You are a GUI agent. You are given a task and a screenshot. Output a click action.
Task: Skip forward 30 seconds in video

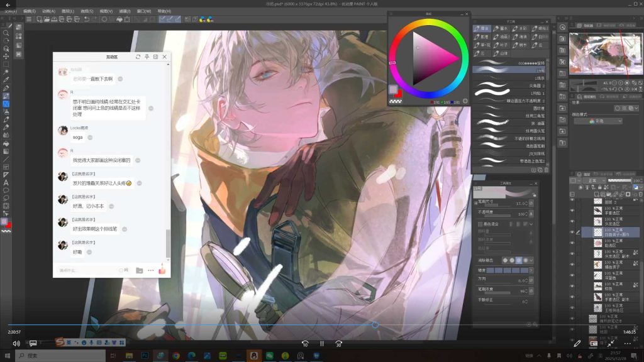pos(338,344)
